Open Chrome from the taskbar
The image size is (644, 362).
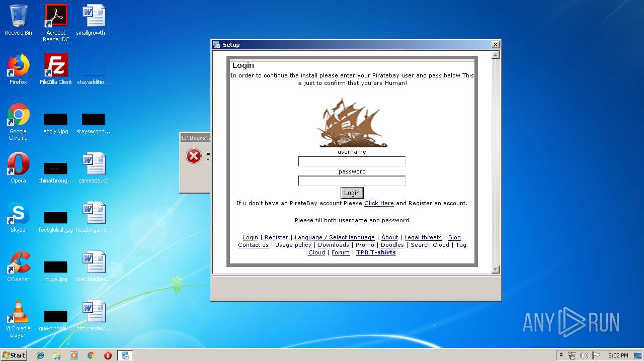(91, 355)
